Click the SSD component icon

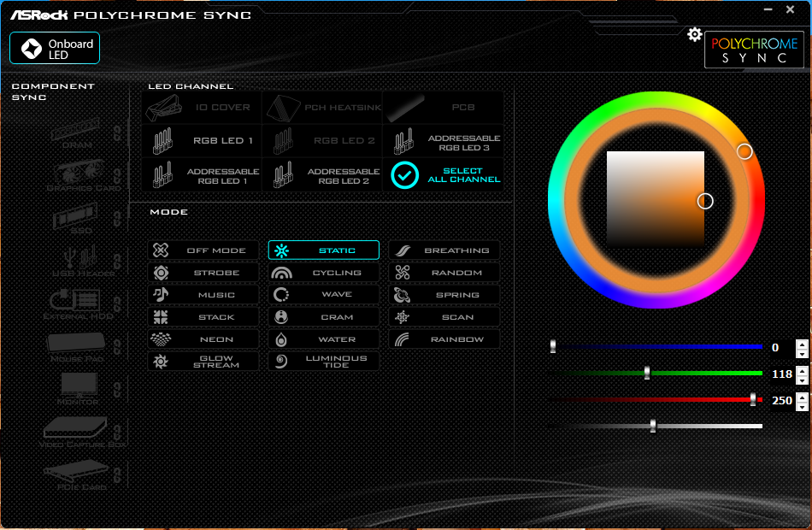75,215
